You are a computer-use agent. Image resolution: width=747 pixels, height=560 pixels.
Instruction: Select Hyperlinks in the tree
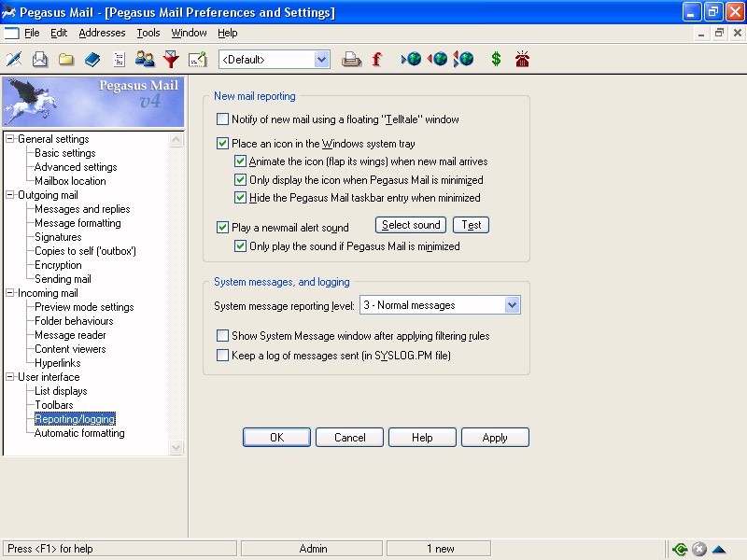tap(57, 363)
